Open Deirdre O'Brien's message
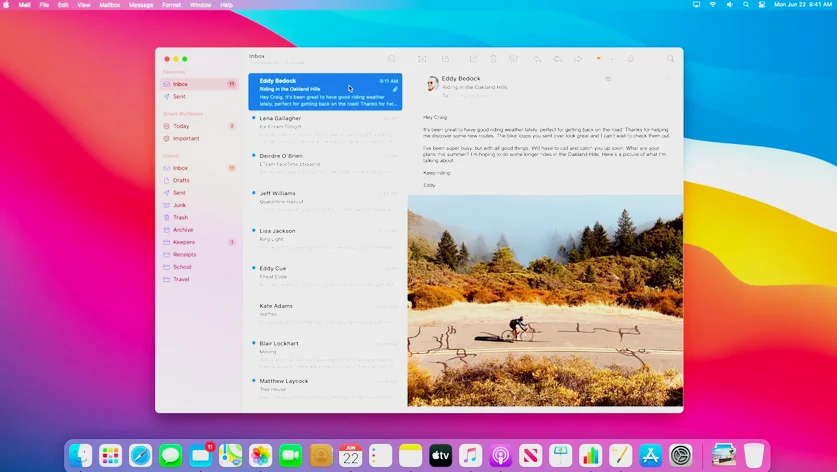 click(x=325, y=167)
